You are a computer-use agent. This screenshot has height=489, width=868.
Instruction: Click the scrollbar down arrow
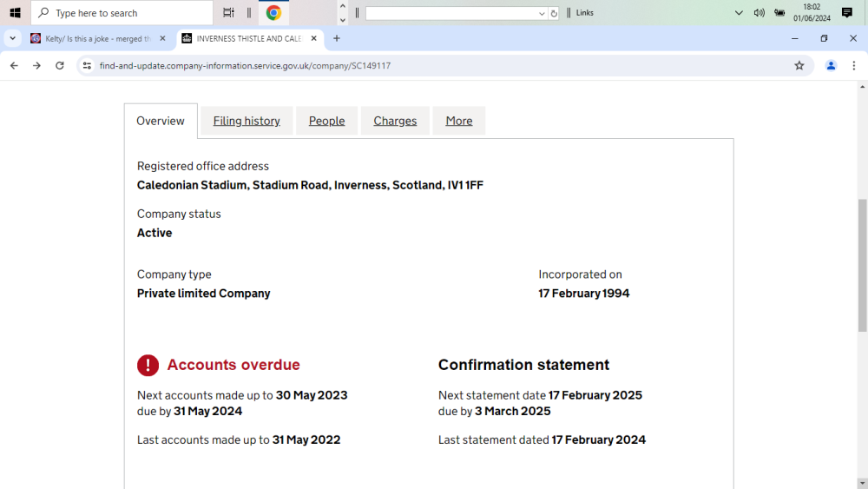point(863,484)
